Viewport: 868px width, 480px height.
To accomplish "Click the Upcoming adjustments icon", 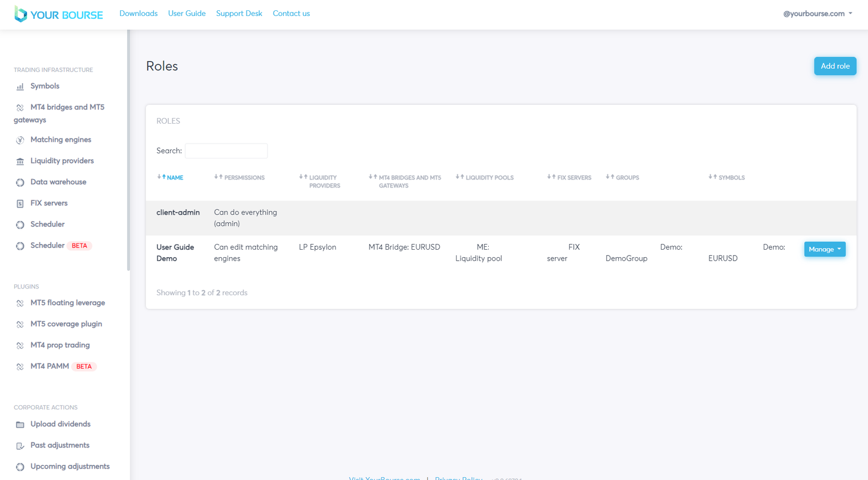I will pos(20,467).
